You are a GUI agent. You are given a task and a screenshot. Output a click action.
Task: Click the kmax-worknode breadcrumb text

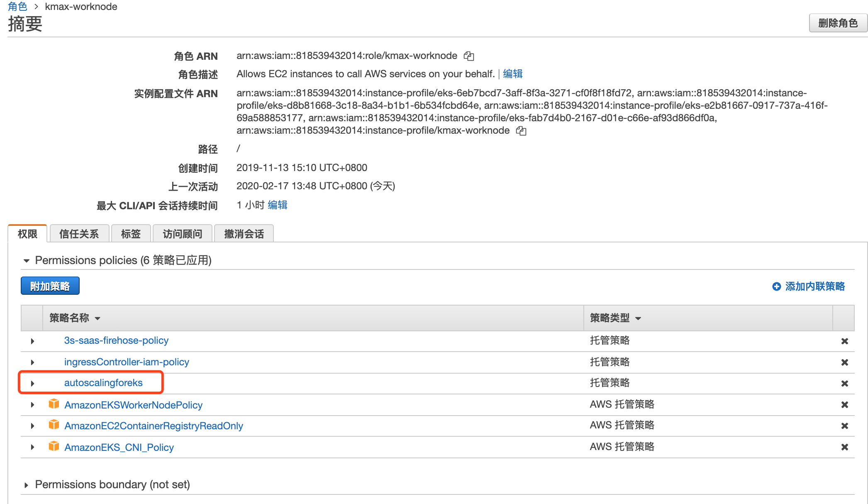coord(81,7)
